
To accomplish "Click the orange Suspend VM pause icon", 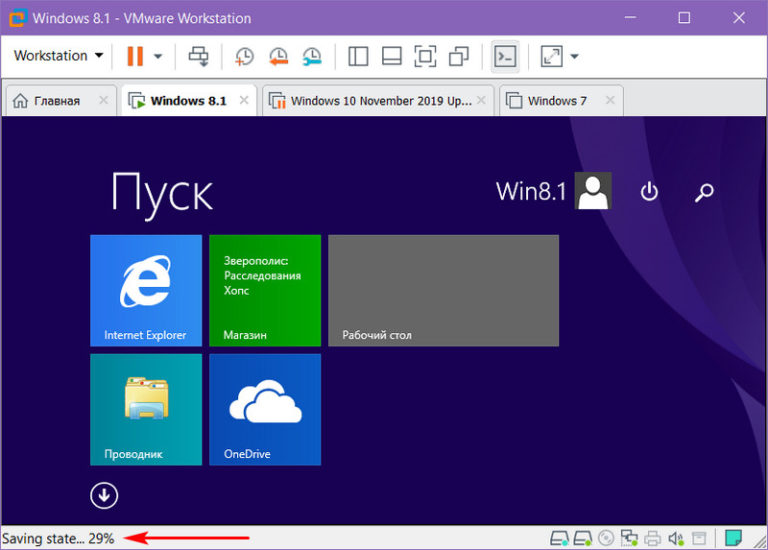I will 135,56.
